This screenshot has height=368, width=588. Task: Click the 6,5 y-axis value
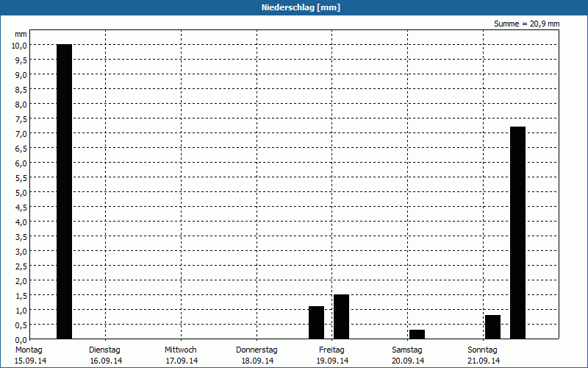click(x=21, y=149)
